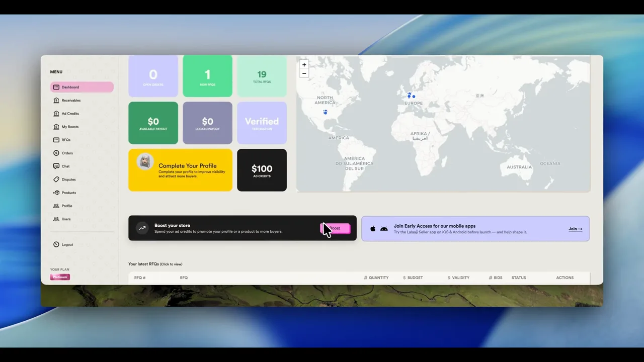Click the Europe map marker cluster
This screenshot has width=644, height=362.
[x=411, y=96]
